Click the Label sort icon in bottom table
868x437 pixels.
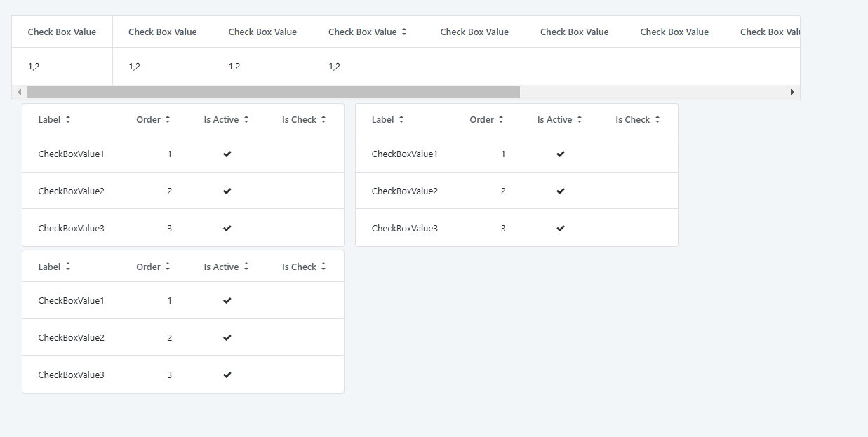[x=68, y=267]
